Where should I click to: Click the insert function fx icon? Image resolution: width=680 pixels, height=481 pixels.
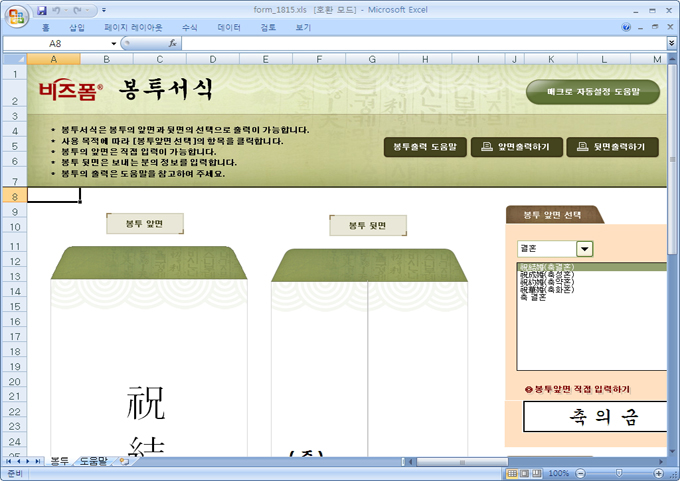tap(172, 44)
